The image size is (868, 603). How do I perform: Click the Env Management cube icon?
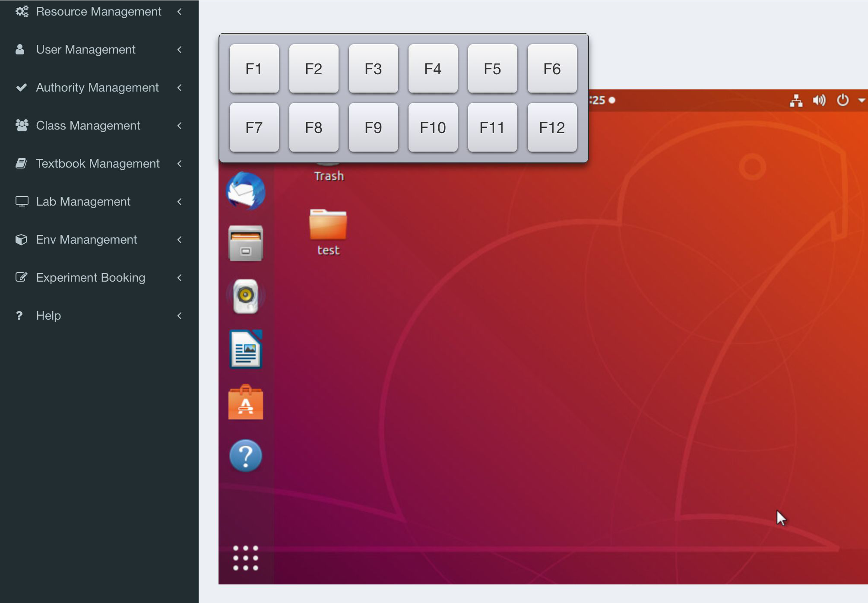(21, 239)
